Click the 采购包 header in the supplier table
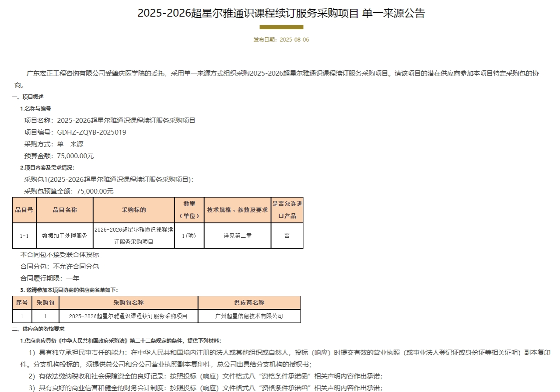Image resolution: width=560 pixels, height=392 pixels. tap(45, 303)
